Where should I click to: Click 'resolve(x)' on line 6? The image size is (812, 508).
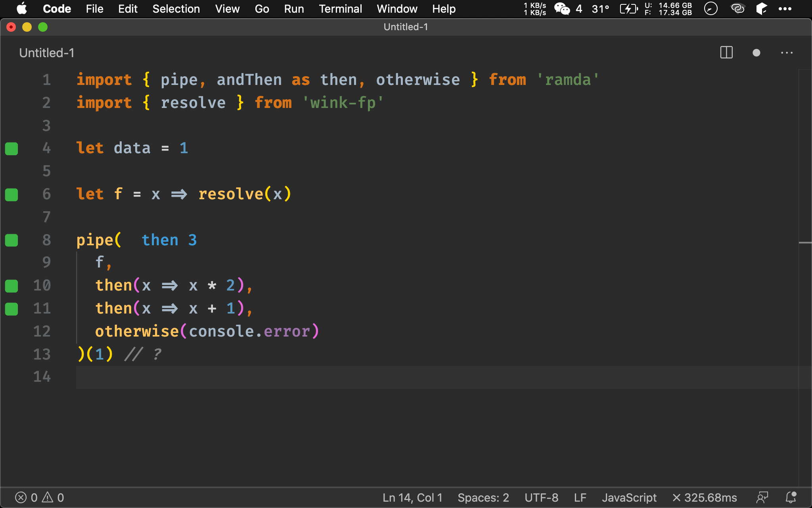[x=245, y=194]
